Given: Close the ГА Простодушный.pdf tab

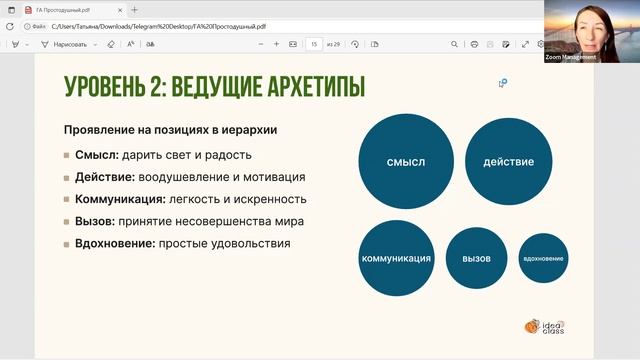Looking at the screenshot, I should (x=120, y=10).
